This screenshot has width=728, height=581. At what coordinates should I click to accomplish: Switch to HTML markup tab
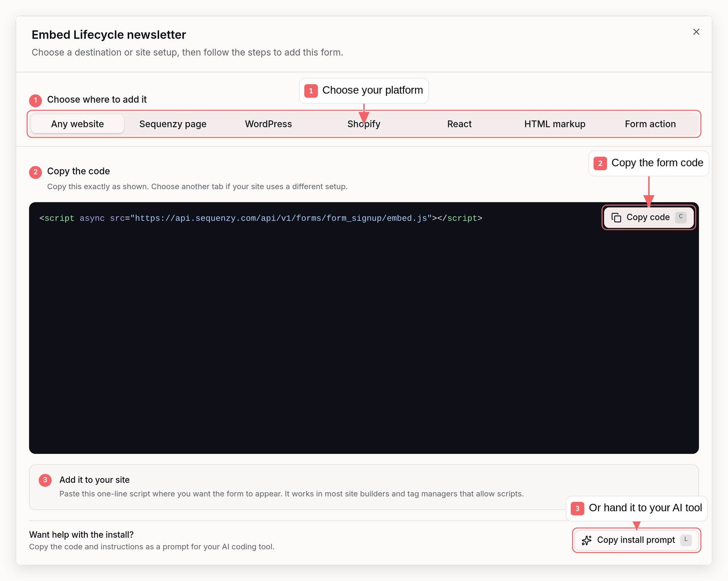(x=555, y=124)
